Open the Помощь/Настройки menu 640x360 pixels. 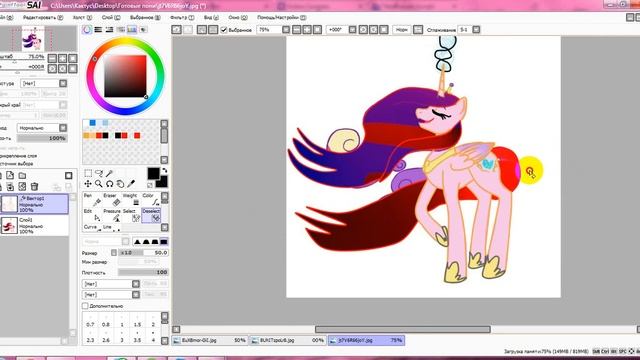click(281, 18)
